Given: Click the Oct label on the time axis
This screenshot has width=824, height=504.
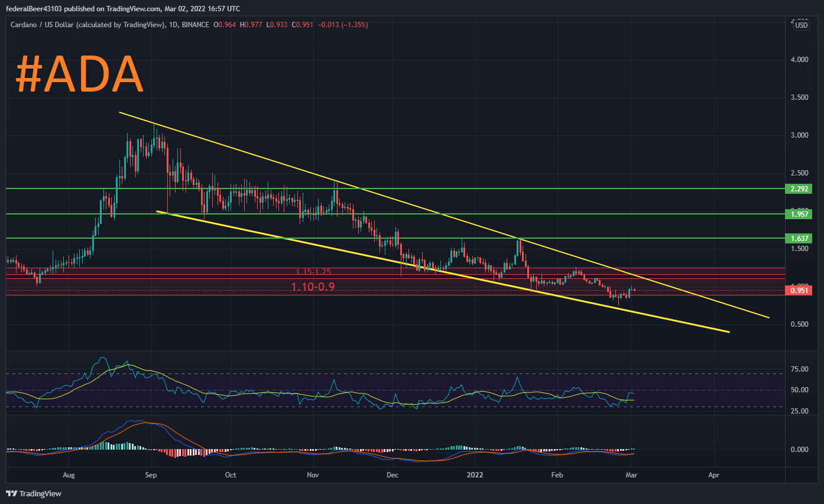Looking at the screenshot, I should 231,474.
